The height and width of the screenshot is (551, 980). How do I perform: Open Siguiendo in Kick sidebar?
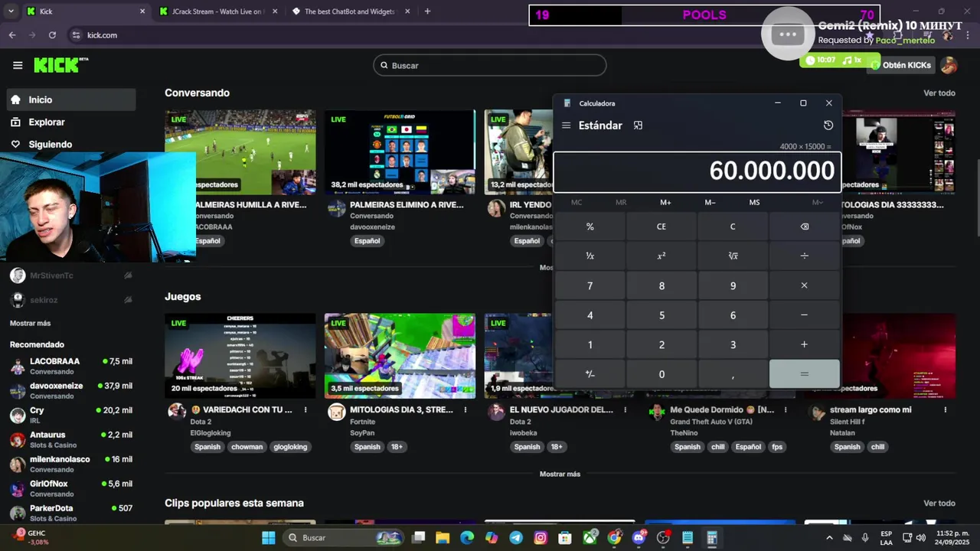pos(71,144)
